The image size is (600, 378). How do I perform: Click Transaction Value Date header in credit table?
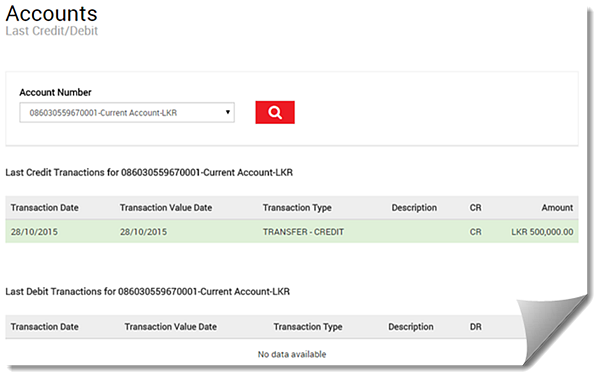pos(166,208)
